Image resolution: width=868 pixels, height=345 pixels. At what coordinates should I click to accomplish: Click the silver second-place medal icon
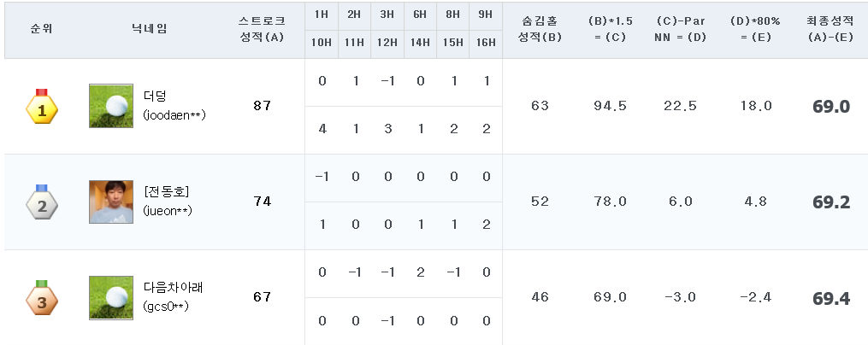coord(41,202)
